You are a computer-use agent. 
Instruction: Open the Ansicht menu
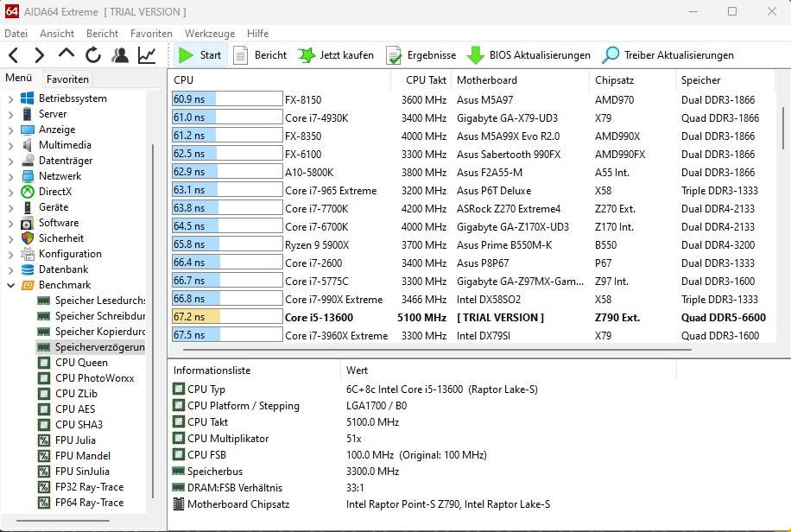pos(57,34)
